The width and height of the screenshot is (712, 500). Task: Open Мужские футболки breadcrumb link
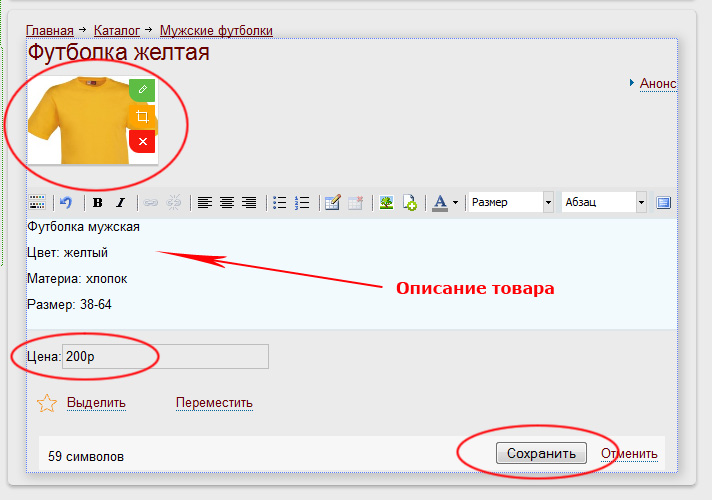pos(216,31)
